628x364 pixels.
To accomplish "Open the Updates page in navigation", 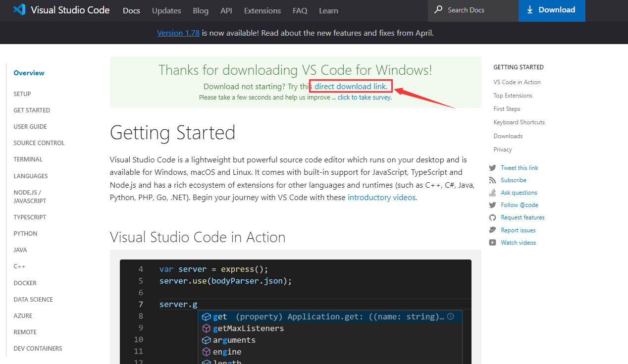I will click(x=166, y=10).
